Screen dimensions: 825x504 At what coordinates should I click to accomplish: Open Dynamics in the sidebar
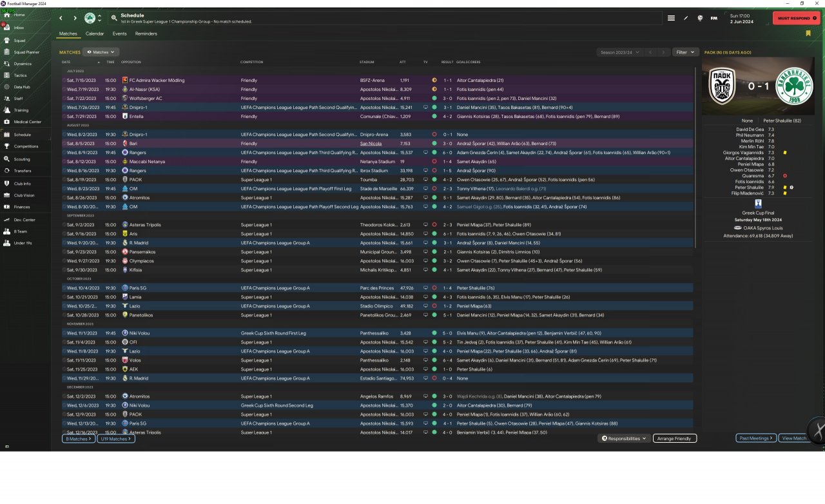(26, 64)
